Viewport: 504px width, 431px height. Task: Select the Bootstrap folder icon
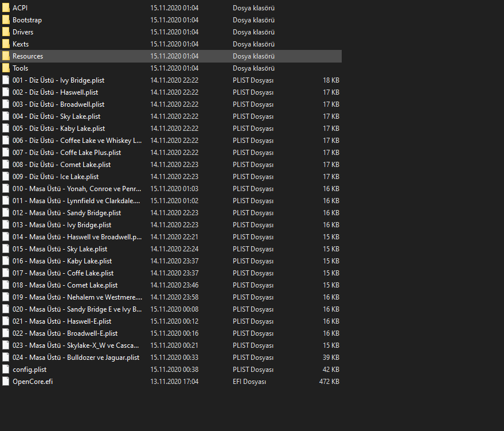point(6,20)
